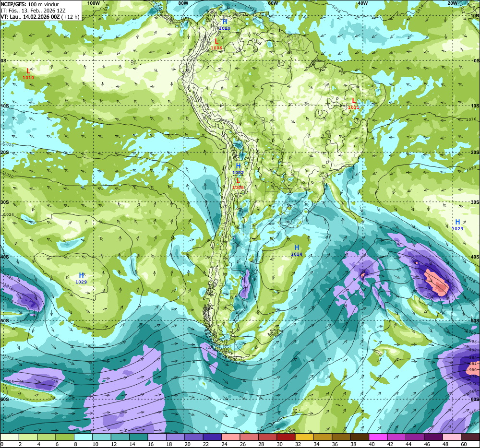Select the salmon pink legend swatch for 24-26
The height and width of the screenshot is (448, 480).
(231, 437)
